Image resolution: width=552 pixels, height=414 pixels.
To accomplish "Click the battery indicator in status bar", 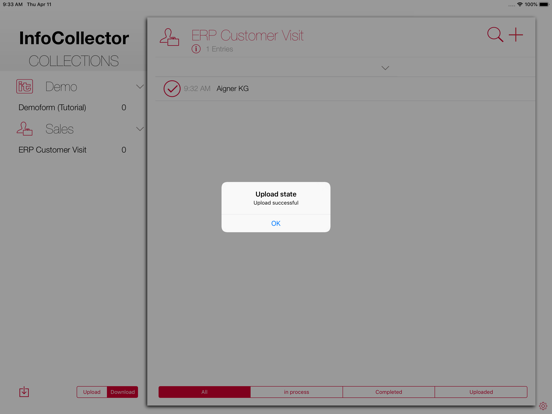I will pyautogui.click(x=544, y=4).
